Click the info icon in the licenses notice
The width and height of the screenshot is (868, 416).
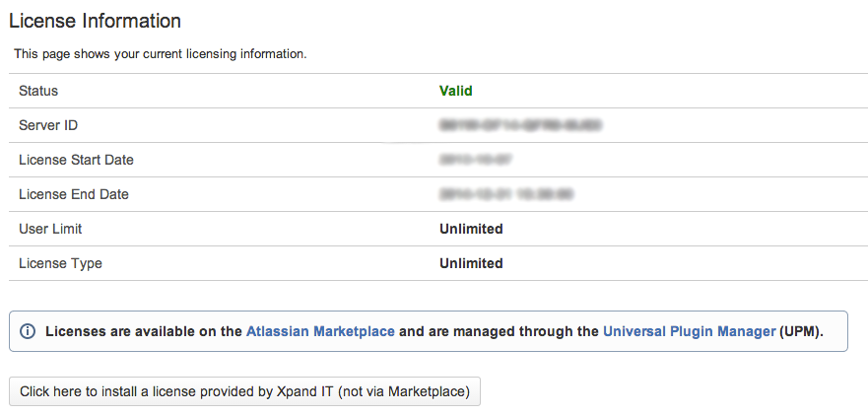(28, 331)
